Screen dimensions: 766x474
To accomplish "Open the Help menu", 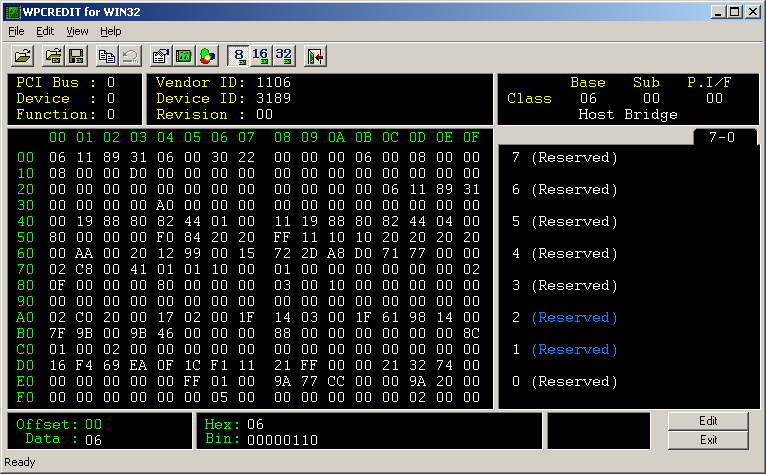I will click(111, 31).
